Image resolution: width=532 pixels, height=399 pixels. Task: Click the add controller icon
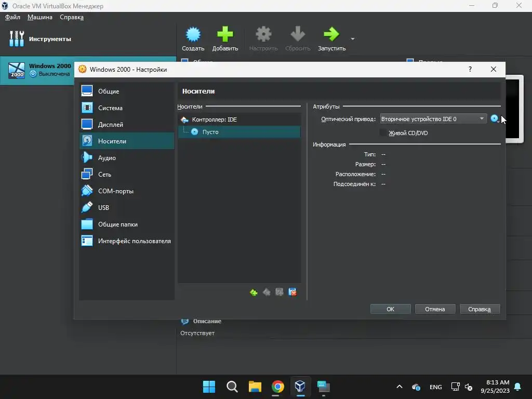(x=254, y=292)
